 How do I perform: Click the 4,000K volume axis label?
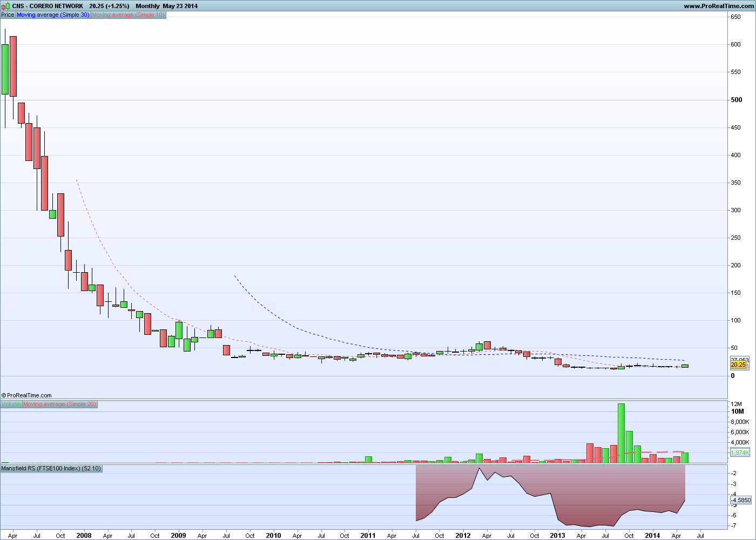(740, 443)
